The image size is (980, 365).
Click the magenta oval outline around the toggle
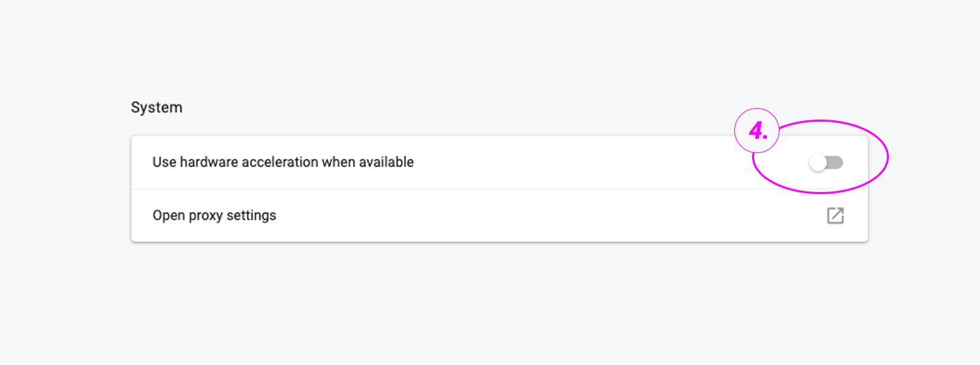888,157
